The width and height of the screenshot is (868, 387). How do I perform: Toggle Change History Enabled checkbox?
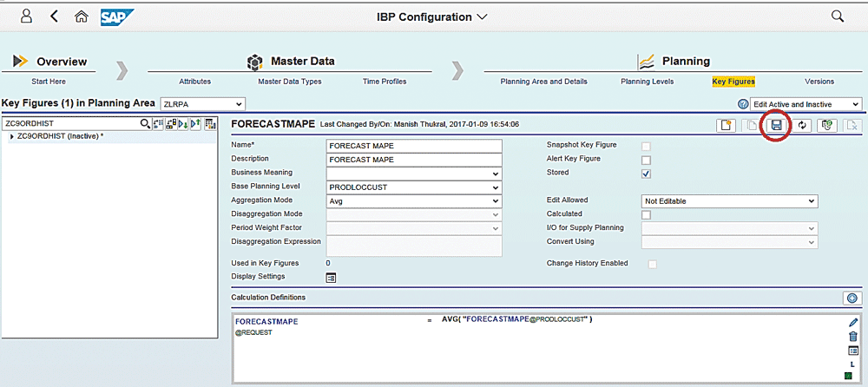(x=654, y=265)
